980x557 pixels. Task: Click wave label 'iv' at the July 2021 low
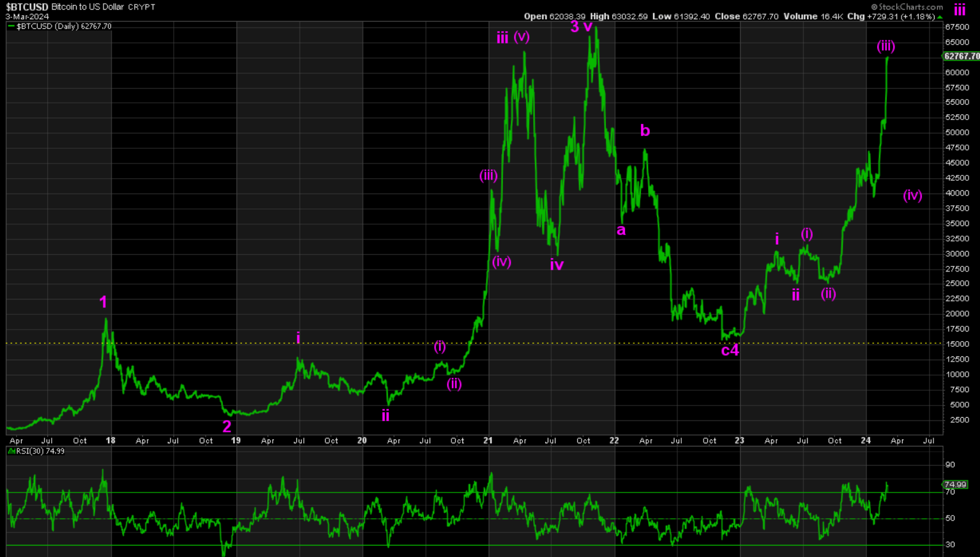pyautogui.click(x=557, y=264)
